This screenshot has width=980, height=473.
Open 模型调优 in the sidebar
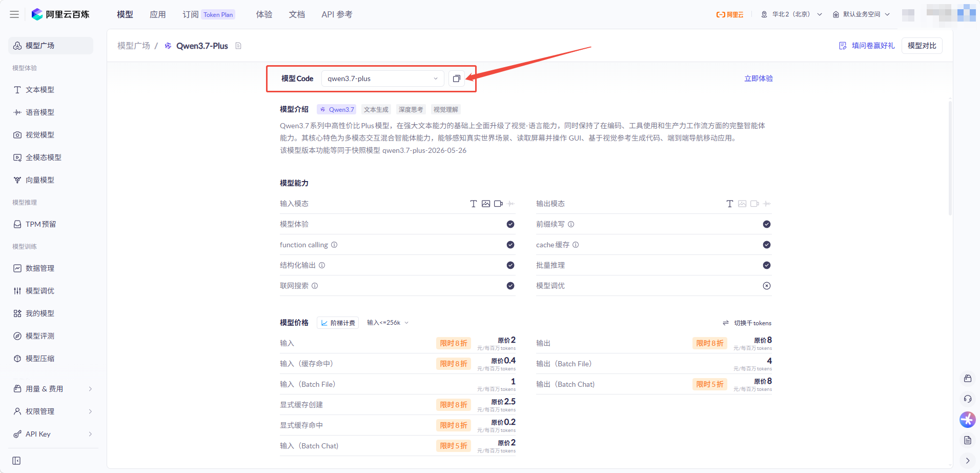coord(51,291)
